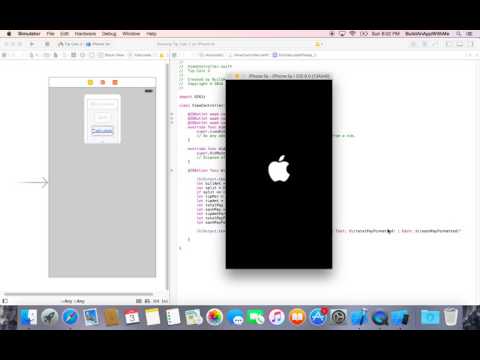Image resolution: width=480 pixels, height=360 pixels.
Task: Open App Store from the Dock
Action: coord(318,317)
